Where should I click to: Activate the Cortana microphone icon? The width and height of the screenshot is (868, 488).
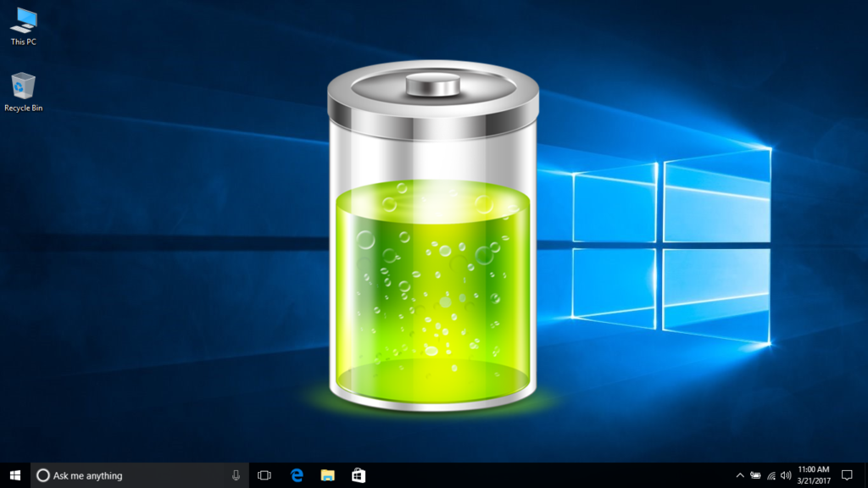click(x=236, y=475)
